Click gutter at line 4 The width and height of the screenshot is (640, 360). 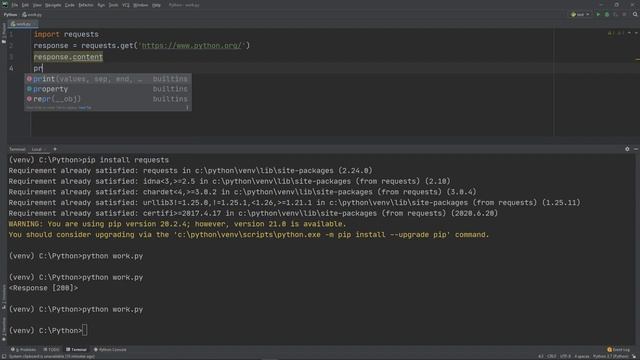click(x=11, y=69)
